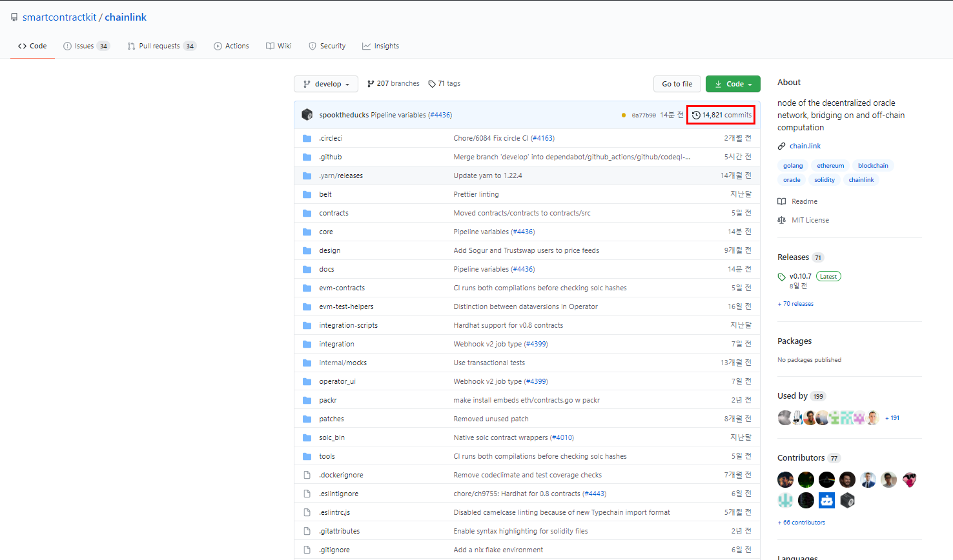Open the evm-test-helpers folder name

[346, 306]
